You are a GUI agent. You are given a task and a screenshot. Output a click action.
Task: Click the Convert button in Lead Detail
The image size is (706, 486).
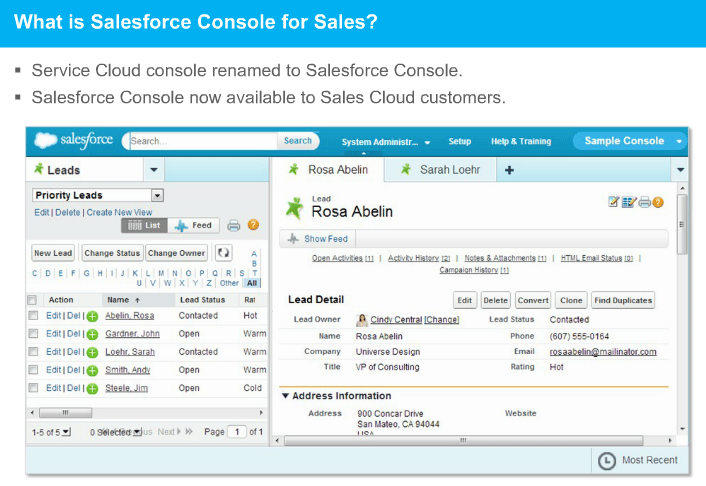[533, 300]
